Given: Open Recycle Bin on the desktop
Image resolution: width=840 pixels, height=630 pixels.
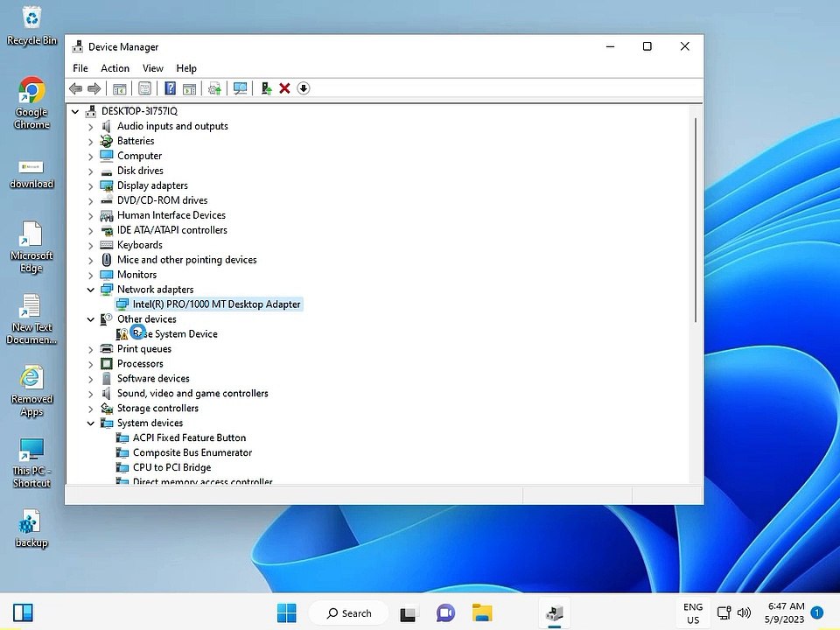Looking at the screenshot, I should pyautogui.click(x=31, y=26).
